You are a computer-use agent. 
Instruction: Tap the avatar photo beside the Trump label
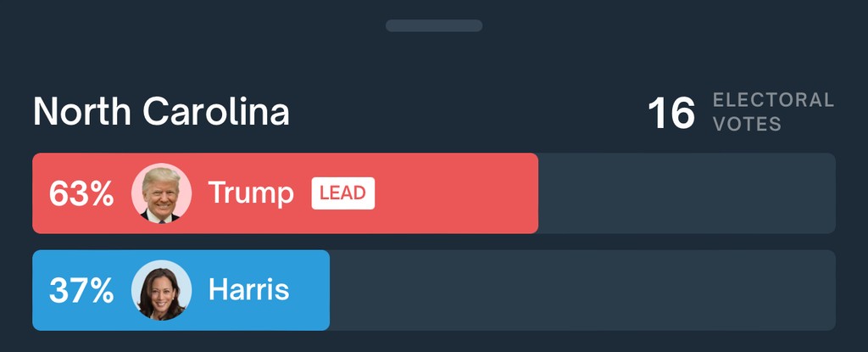click(162, 193)
